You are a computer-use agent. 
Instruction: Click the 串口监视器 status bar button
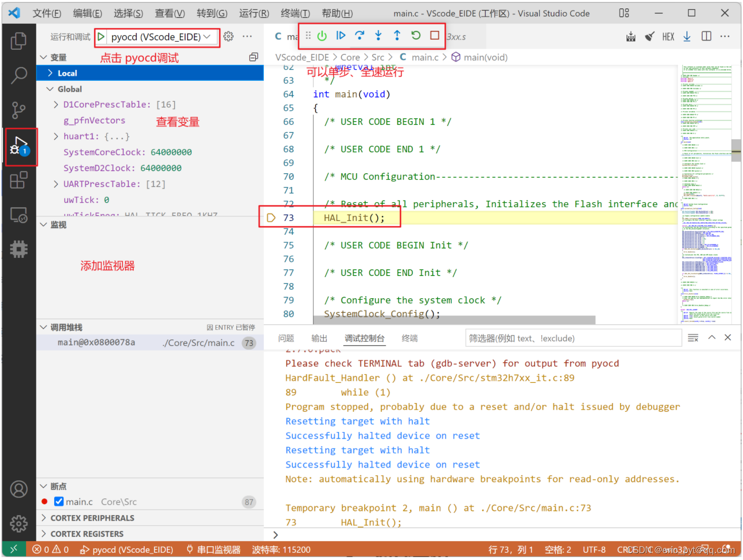pyautogui.click(x=214, y=550)
